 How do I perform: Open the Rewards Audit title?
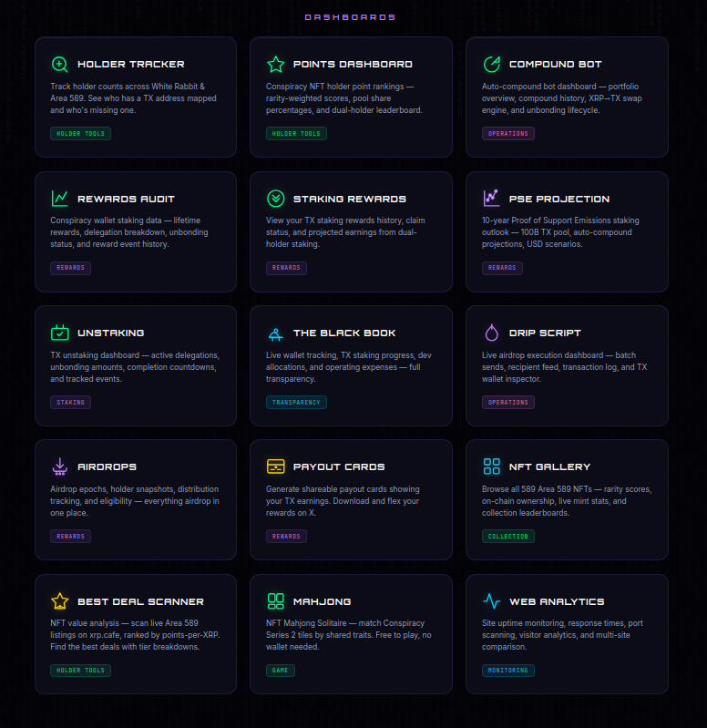pos(126,199)
